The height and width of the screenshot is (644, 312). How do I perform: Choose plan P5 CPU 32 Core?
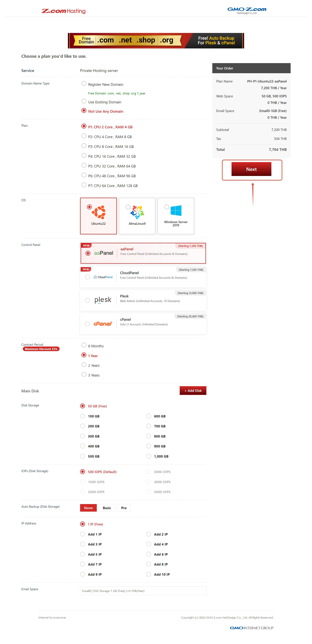pos(84,165)
